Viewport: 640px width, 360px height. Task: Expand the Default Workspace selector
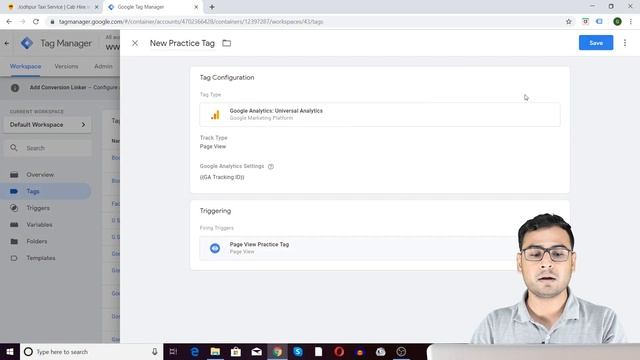47,124
